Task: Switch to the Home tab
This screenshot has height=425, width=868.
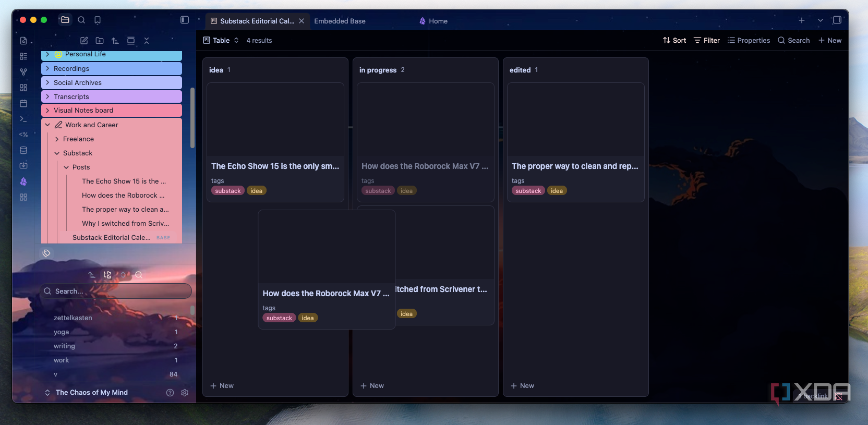Action: [x=433, y=21]
